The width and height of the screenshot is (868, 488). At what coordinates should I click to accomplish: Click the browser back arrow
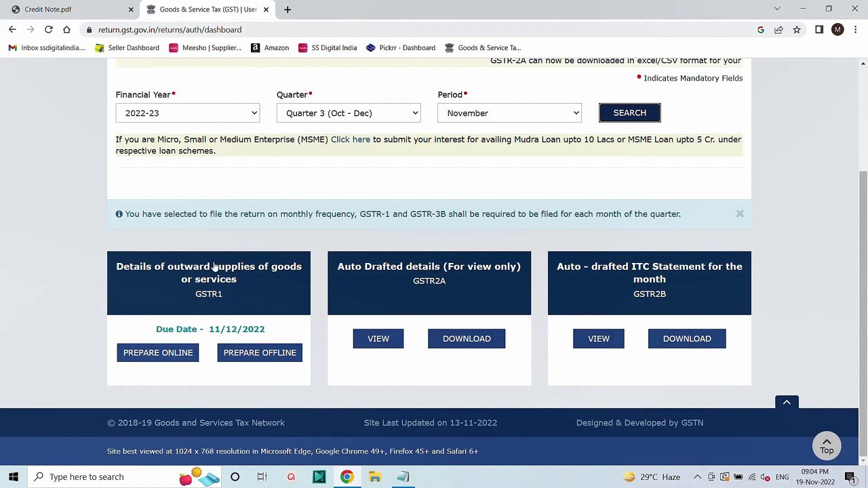point(12,29)
